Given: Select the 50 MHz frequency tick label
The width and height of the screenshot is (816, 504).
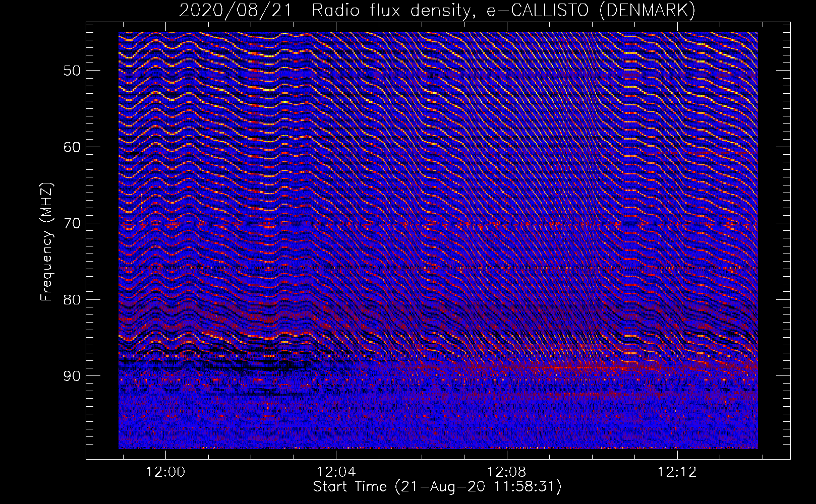Looking at the screenshot, I should (72, 71).
